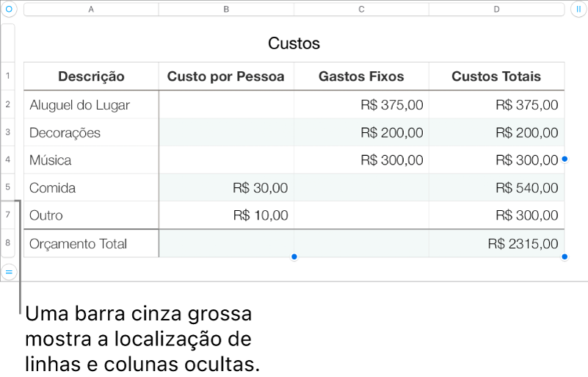This screenshot has height=377, width=588.
Task: Click the blue handle at table bottom-right corner
Action: (565, 257)
